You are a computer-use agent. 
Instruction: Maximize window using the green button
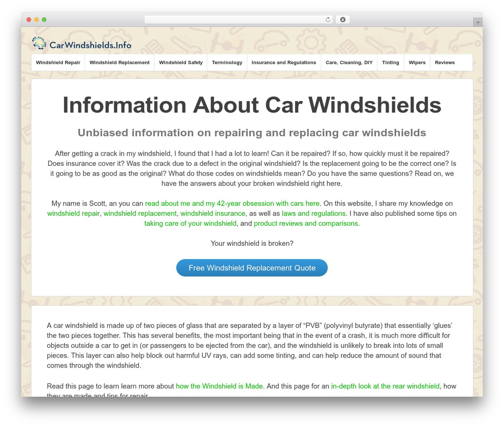44,20
